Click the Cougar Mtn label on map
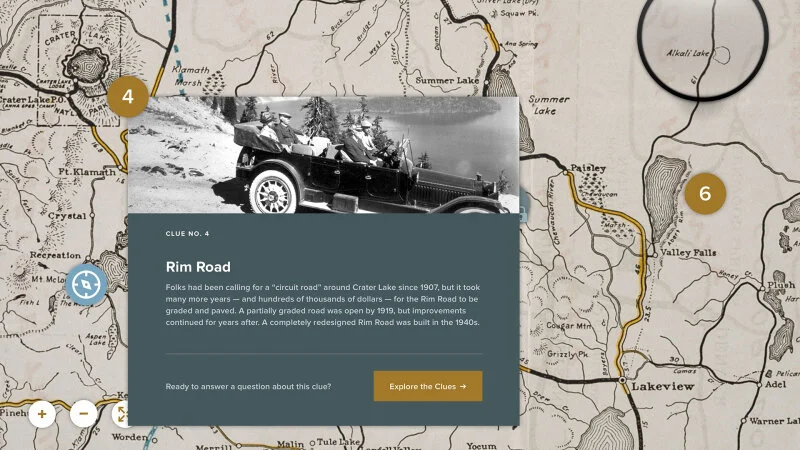This screenshot has height=450, width=800. point(569,325)
